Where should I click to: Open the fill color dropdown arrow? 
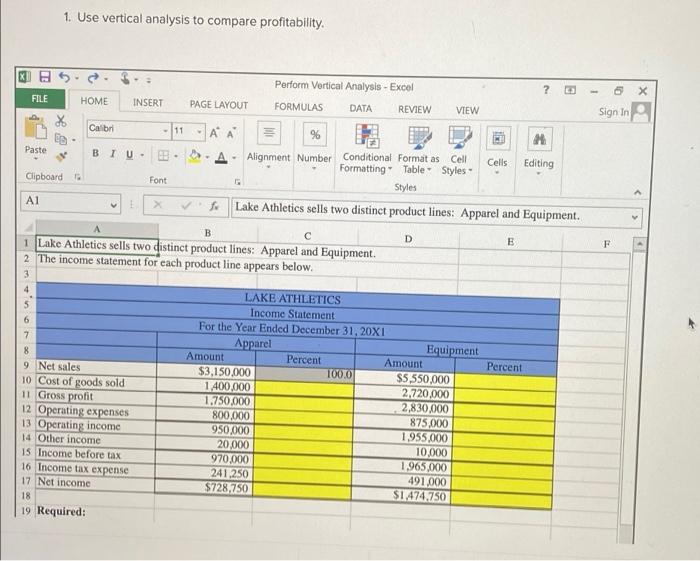point(207,157)
